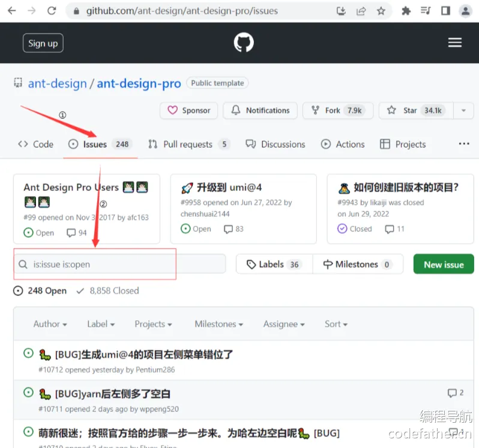Show more repository tabs with the ellipsis
The width and height of the screenshot is (479, 448).
464,144
